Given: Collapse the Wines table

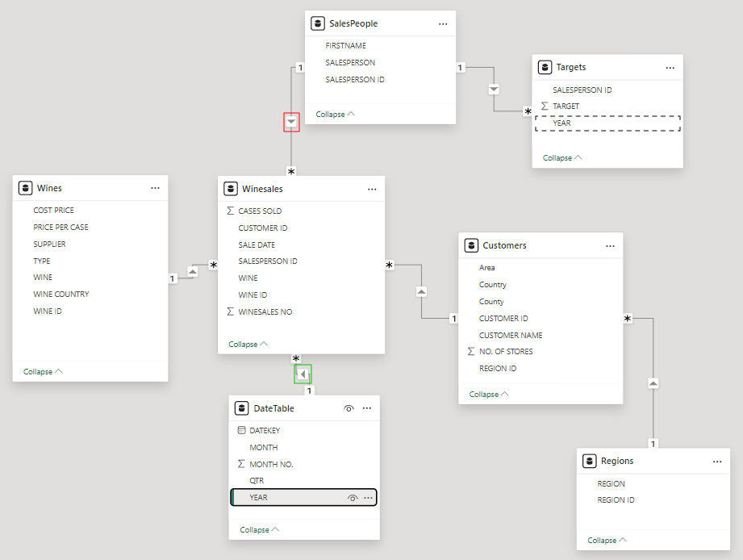Looking at the screenshot, I should click(43, 372).
